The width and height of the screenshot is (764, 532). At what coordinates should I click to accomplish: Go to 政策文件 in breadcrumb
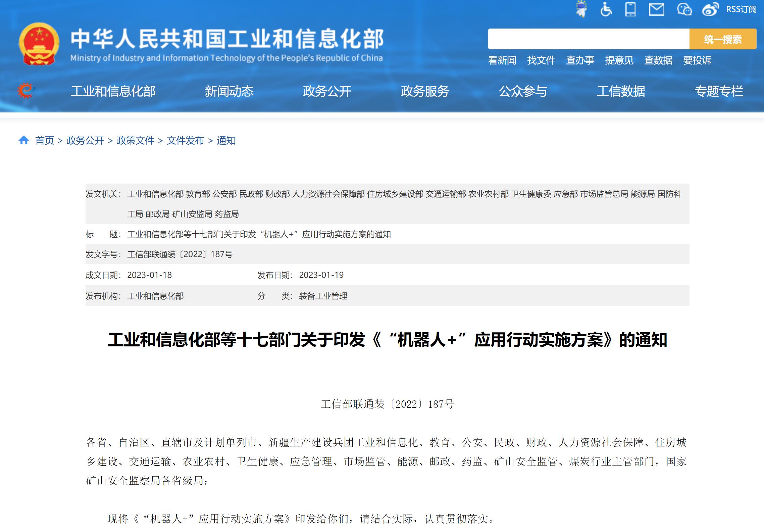point(135,140)
